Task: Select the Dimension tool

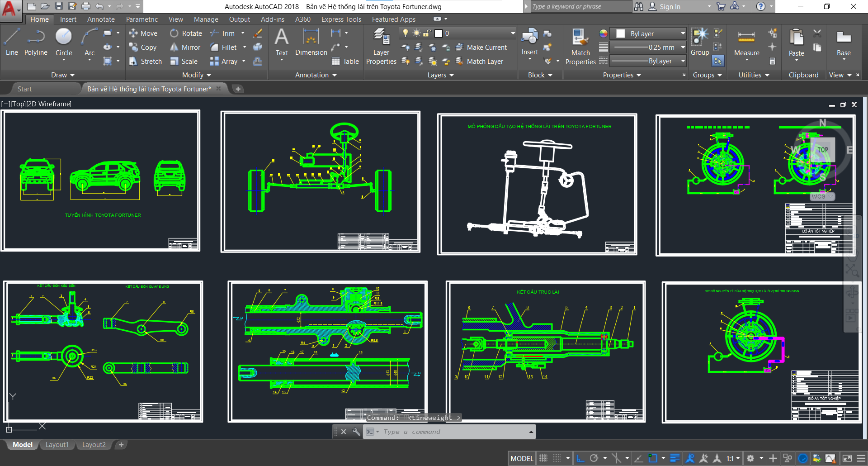Action: 311,42
